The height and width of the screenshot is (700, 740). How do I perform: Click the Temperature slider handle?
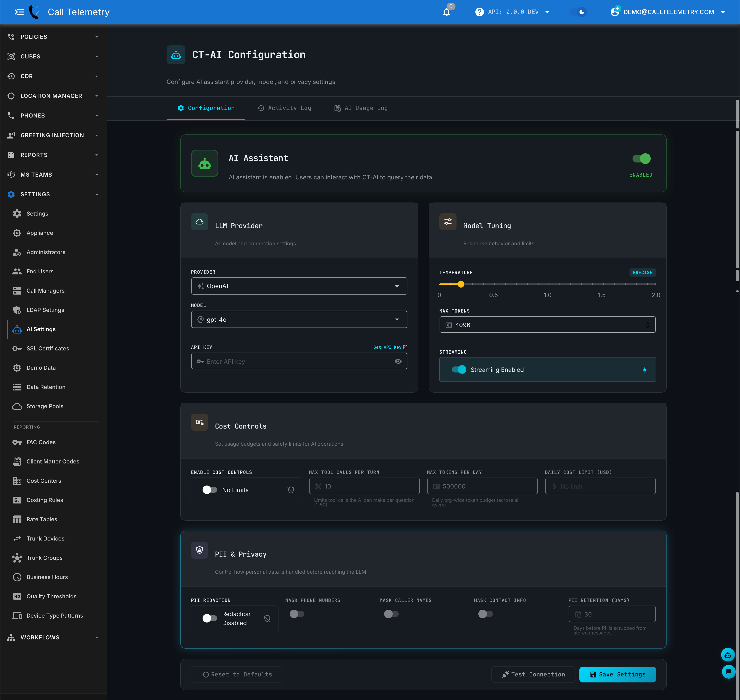click(461, 284)
